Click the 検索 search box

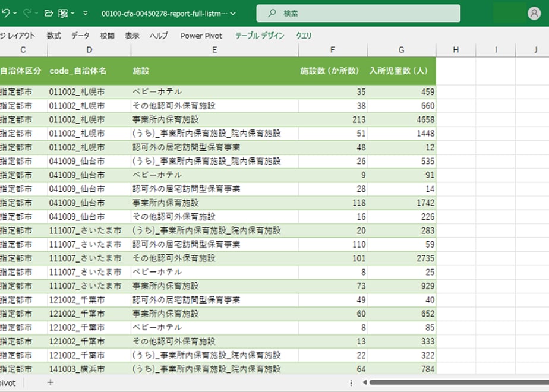click(358, 13)
